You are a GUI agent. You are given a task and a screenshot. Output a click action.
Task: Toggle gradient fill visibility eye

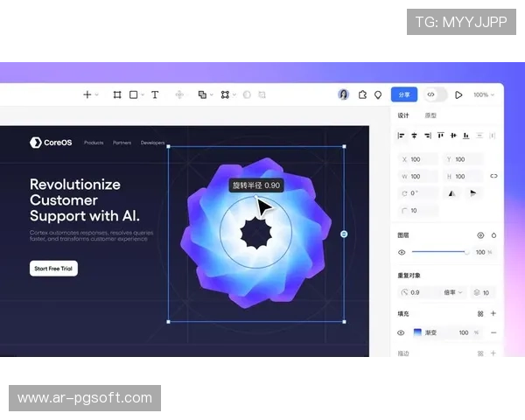pyautogui.click(x=402, y=332)
